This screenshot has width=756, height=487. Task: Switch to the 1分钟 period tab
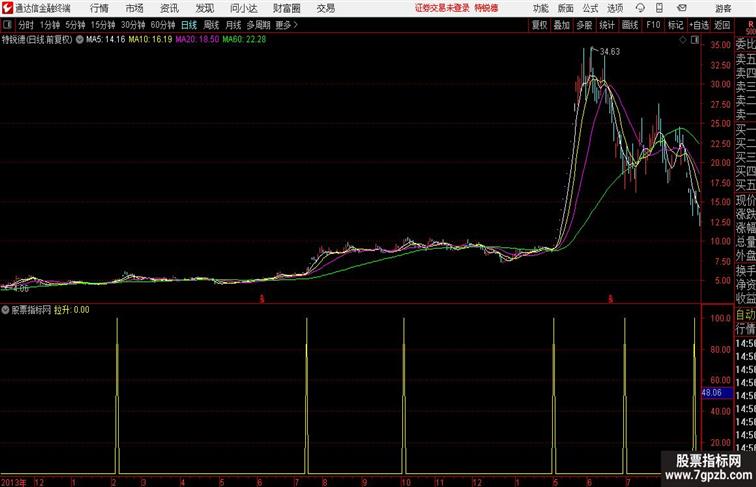tap(50, 25)
